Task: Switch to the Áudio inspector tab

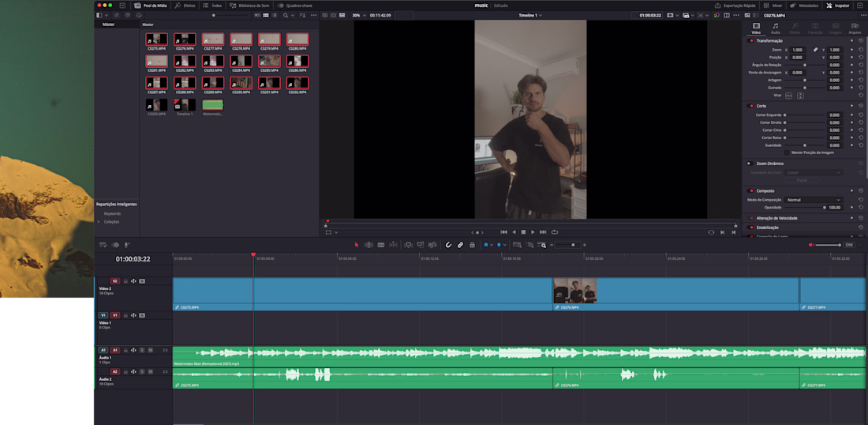Action: point(775,28)
